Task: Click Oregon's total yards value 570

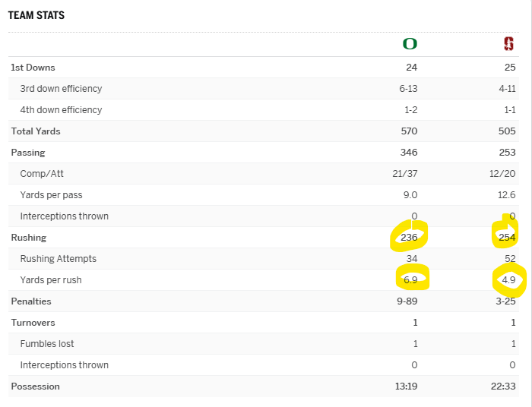Action: [x=409, y=131]
